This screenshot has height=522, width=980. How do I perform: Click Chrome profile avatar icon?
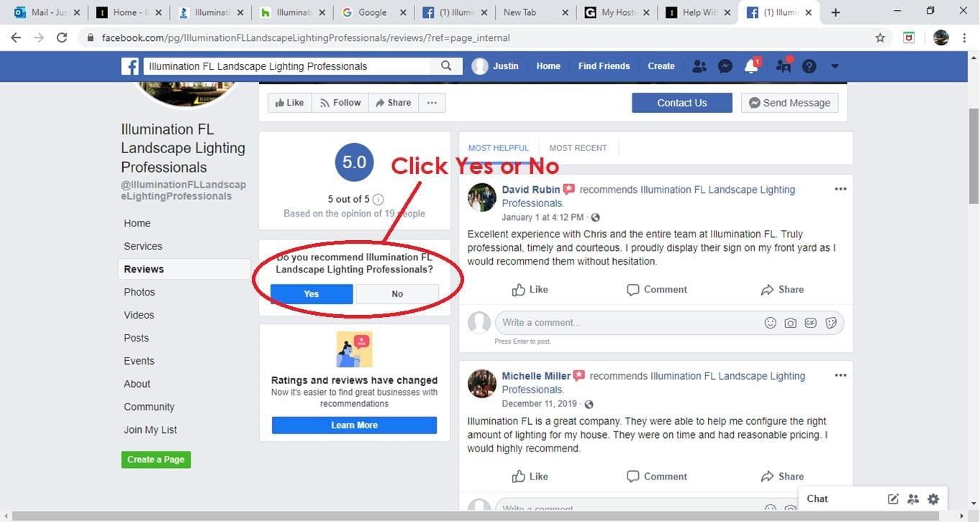click(941, 38)
